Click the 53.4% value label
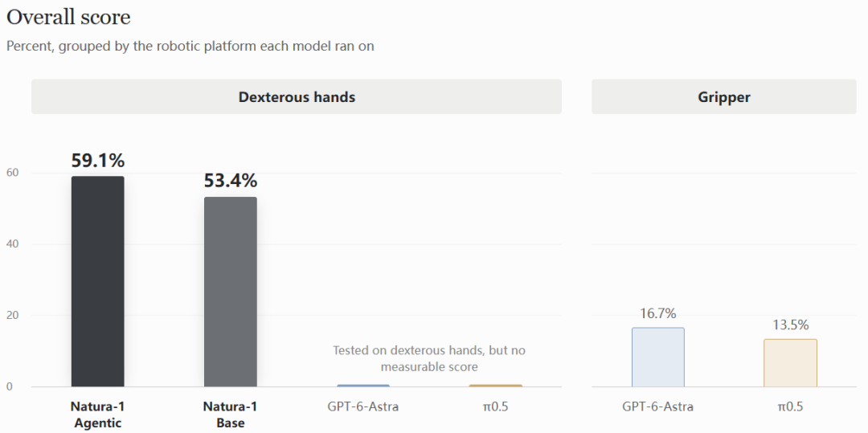The image size is (868, 433). point(231,181)
